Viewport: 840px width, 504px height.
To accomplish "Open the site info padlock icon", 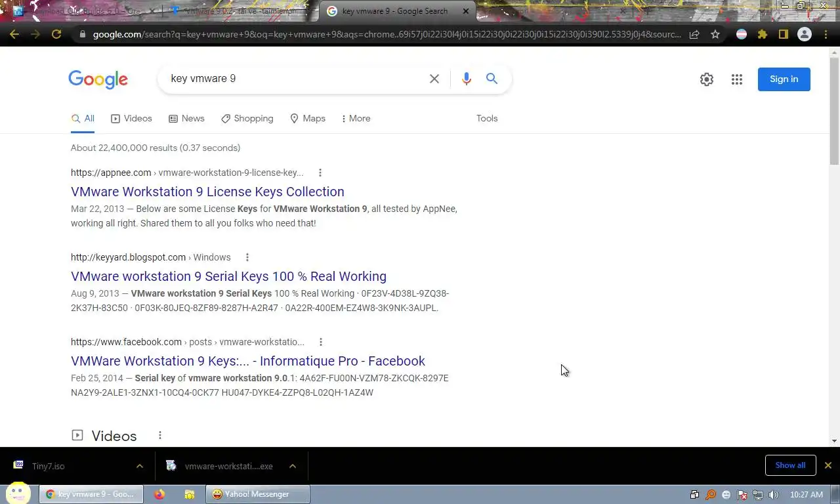I will click(82, 34).
